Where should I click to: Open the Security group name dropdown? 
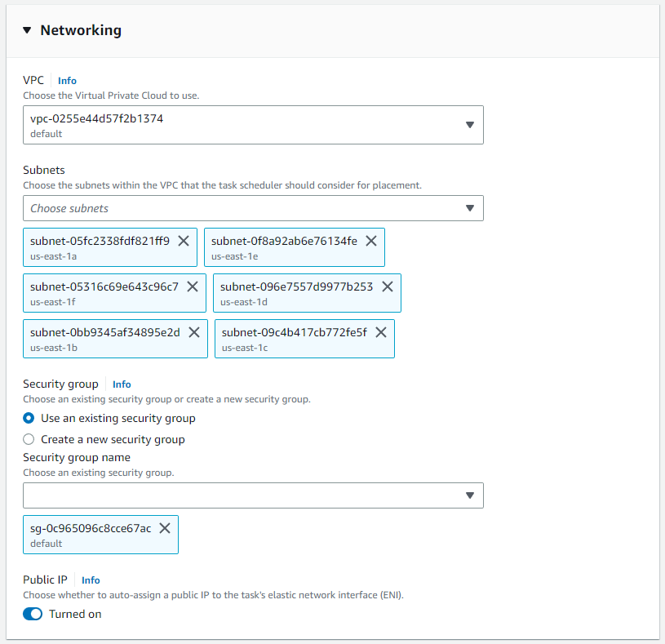pos(253,495)
